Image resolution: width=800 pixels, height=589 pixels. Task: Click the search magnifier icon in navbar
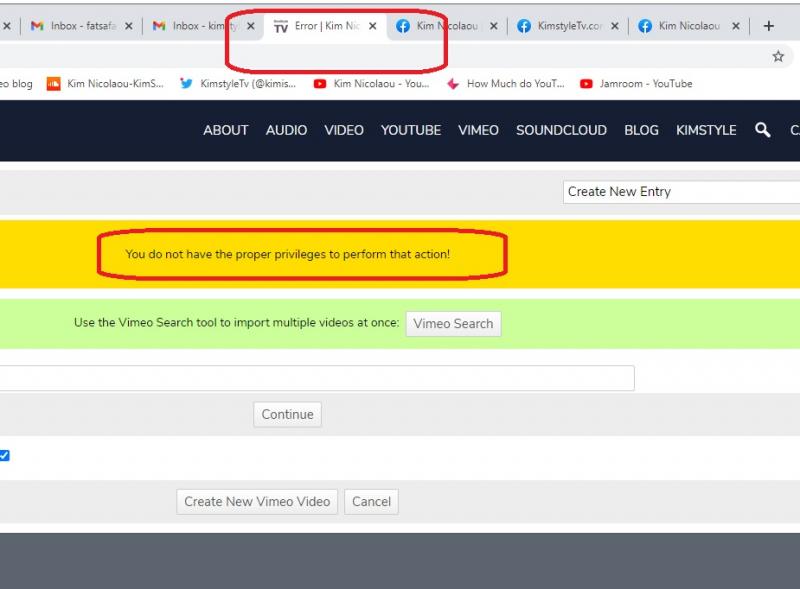pos(763,130)
